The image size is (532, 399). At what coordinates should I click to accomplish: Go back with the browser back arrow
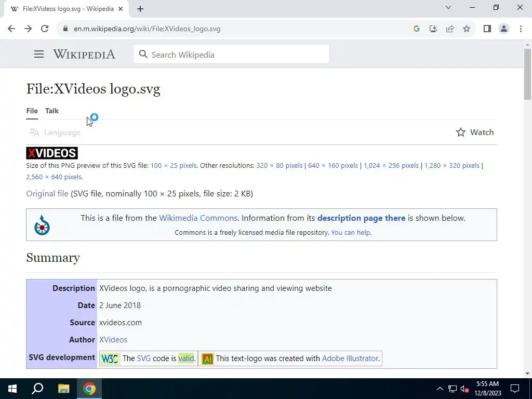11,29
